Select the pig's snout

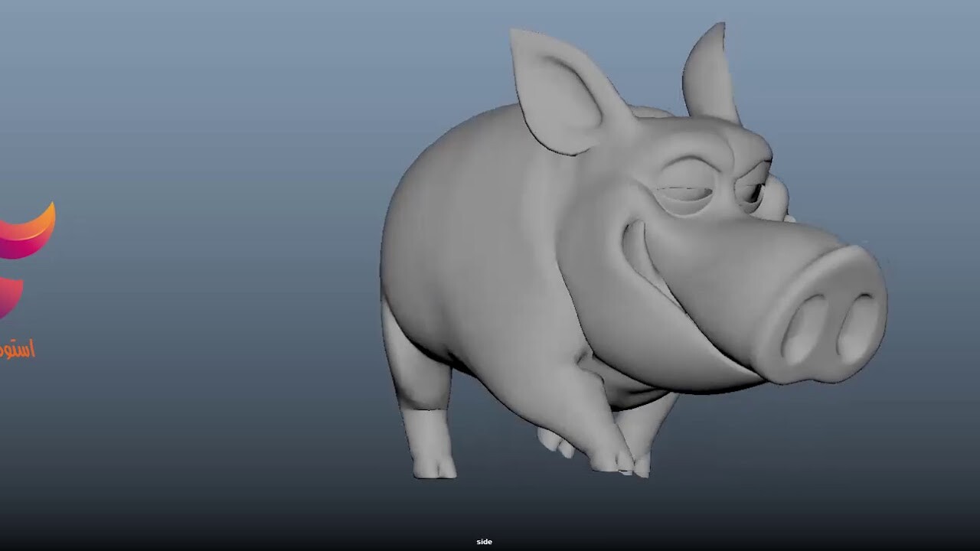827,306
